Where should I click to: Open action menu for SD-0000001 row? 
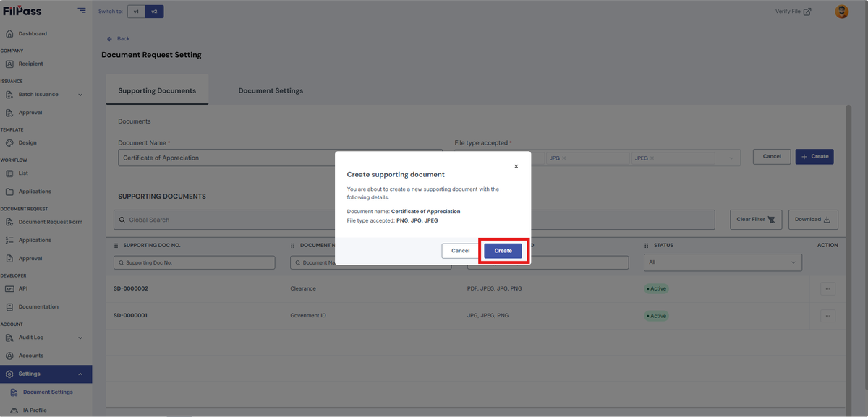tap(828, 316)
